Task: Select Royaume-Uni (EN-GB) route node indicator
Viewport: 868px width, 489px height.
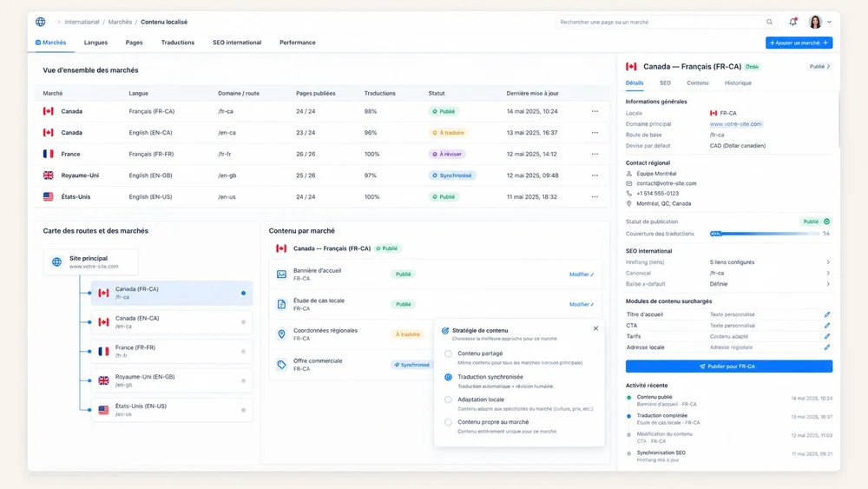Action: tap(243, 381)
